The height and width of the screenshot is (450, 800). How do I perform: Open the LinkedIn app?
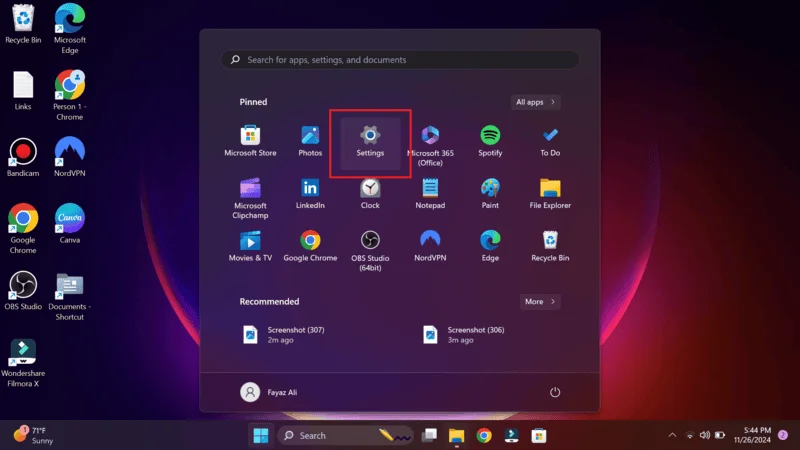tap(310, 194)
